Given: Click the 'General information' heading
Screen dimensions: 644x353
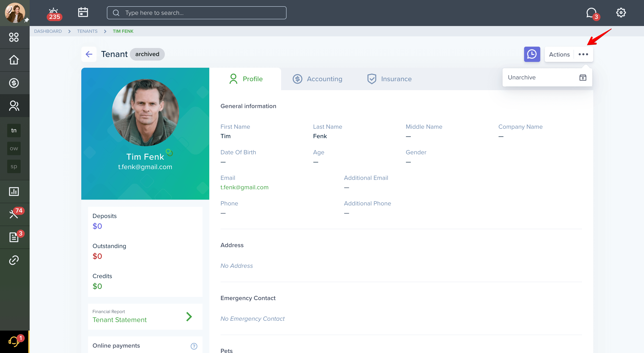Looking at the screenshot, I should (248, 106).
